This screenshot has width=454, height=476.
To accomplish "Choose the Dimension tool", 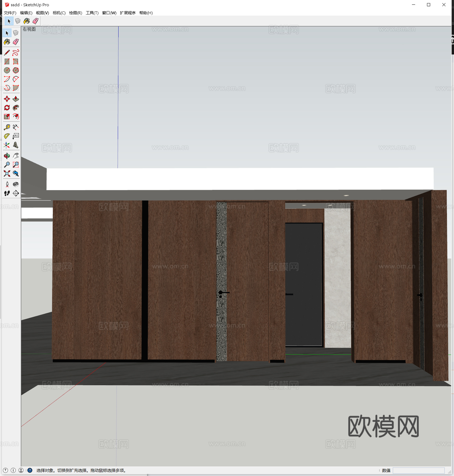I will [16, 127].
